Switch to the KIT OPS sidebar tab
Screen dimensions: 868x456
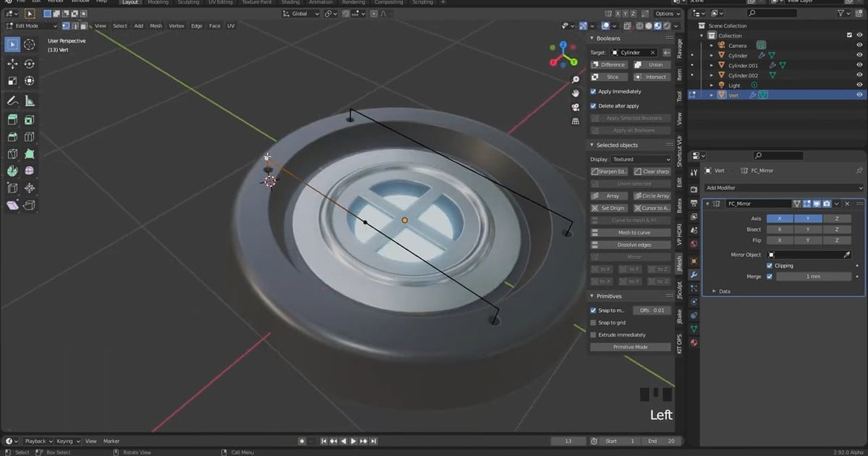click(x=680, y=344)
